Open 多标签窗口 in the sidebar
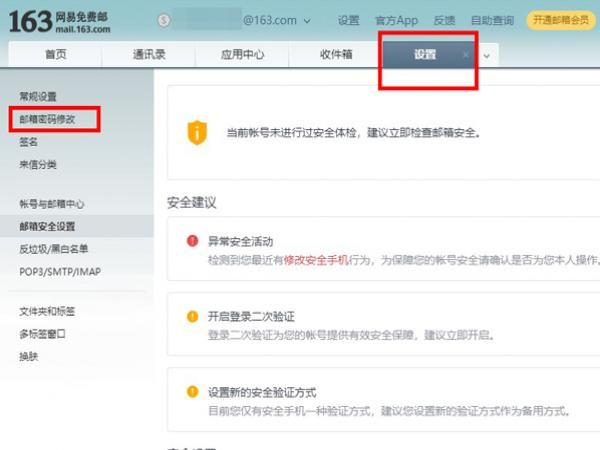Viewport: 600px width, 450px height. [x=42, y=334]
